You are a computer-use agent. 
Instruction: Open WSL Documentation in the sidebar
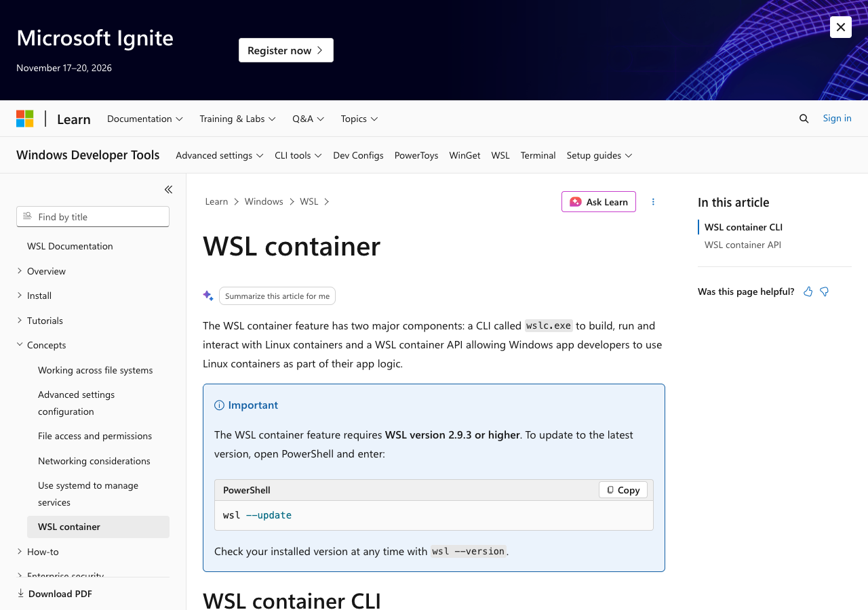[70, 246]
